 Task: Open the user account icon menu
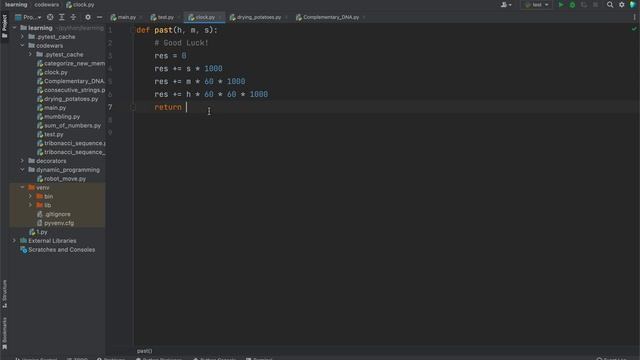click(x=506, y=5)
